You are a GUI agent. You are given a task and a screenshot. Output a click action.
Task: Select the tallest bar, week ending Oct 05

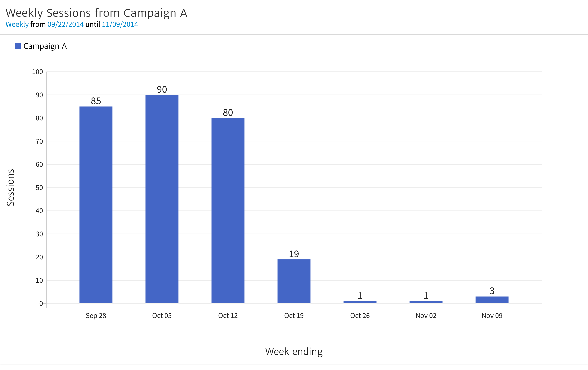pos(162,199)
